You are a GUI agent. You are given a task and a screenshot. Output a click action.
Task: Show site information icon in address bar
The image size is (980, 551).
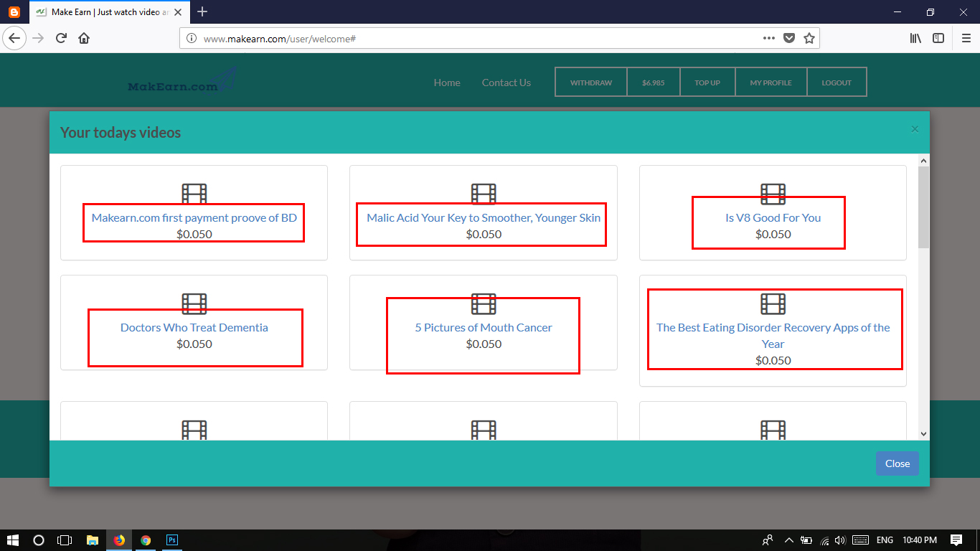point(192,39)
